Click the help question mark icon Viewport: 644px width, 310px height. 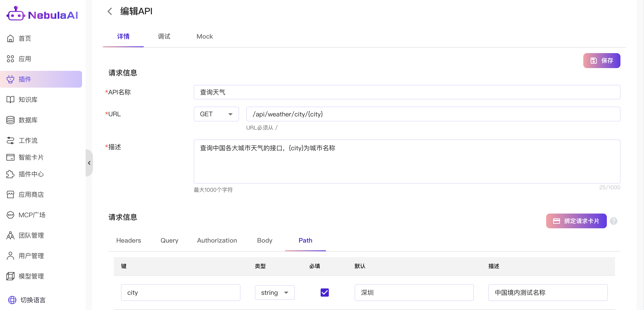pos(613,221)
